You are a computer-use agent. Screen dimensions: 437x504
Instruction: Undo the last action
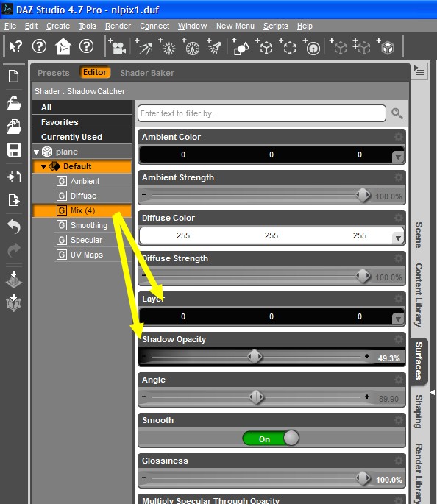14,227
